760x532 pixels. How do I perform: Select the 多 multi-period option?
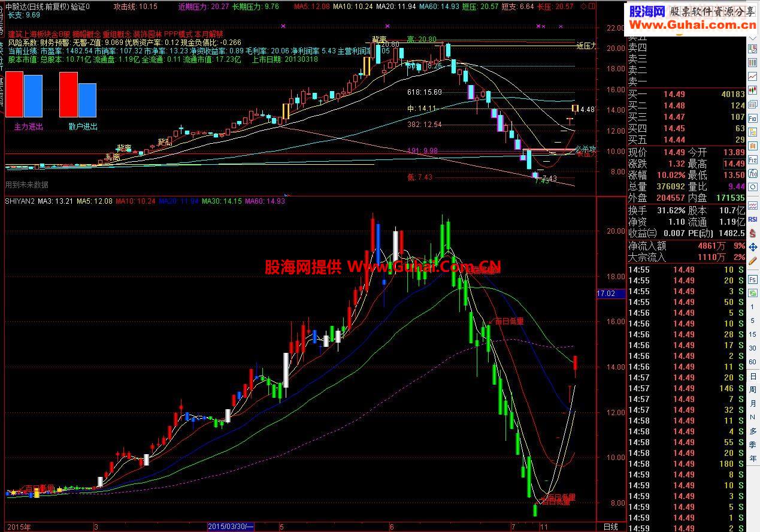753,431
